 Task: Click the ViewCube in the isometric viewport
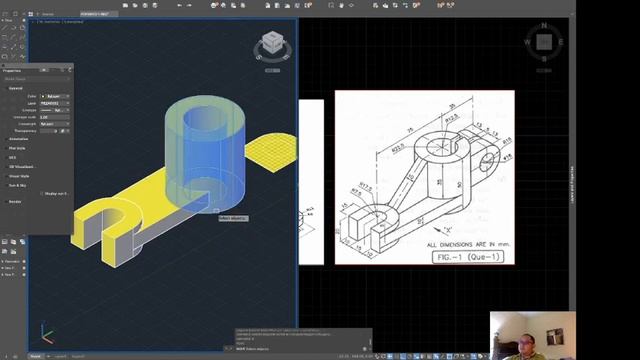point(272,42)
